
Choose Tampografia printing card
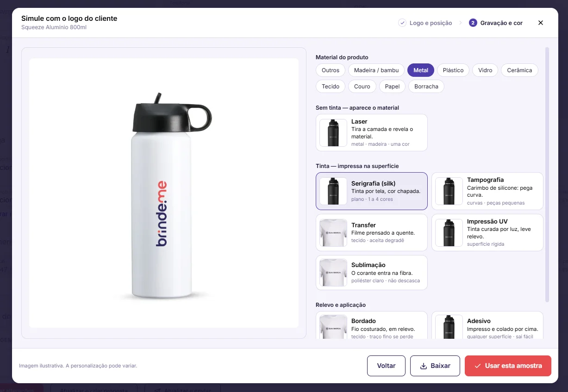[487, 191]
